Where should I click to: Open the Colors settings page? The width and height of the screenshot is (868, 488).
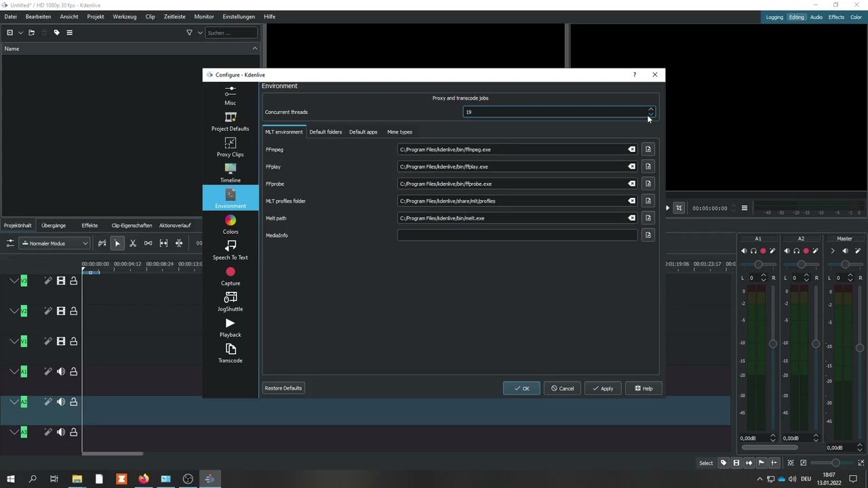(231, 224)
